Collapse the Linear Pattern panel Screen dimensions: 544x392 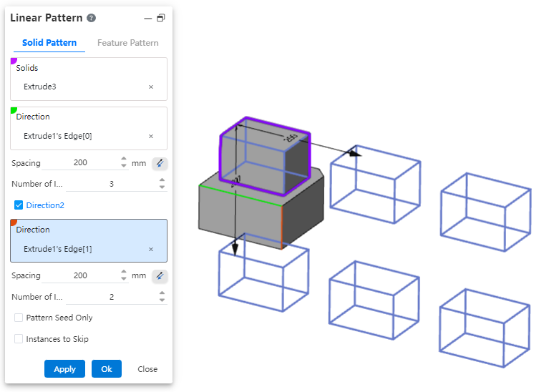[x=147, y=18]
